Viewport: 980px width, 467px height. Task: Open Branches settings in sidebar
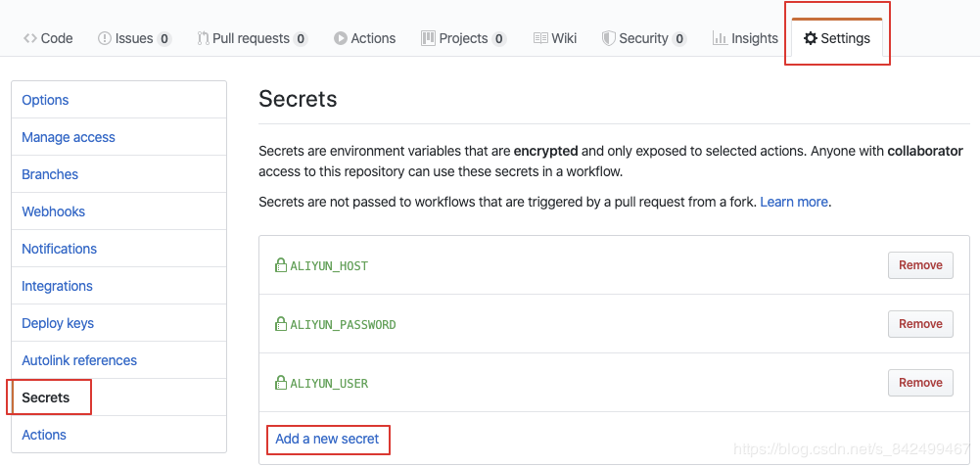click(x=50, y=174)
